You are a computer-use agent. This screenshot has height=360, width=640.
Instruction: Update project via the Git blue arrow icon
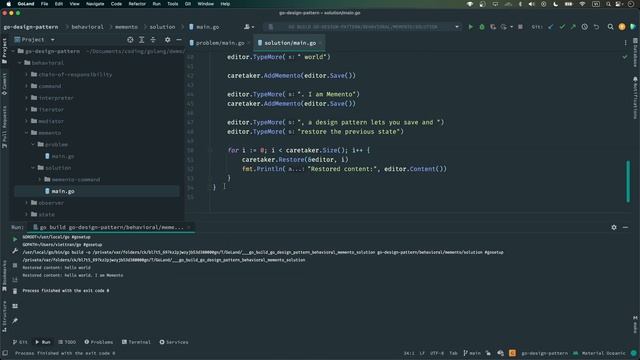pos(551,27)
